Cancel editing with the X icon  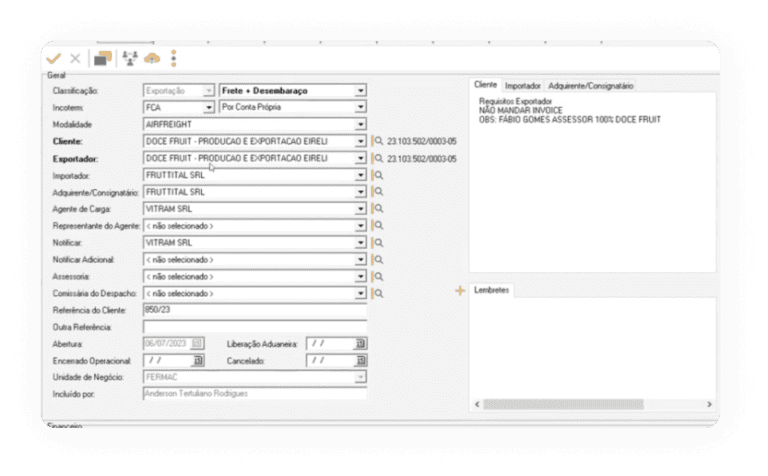click(75, 59)
